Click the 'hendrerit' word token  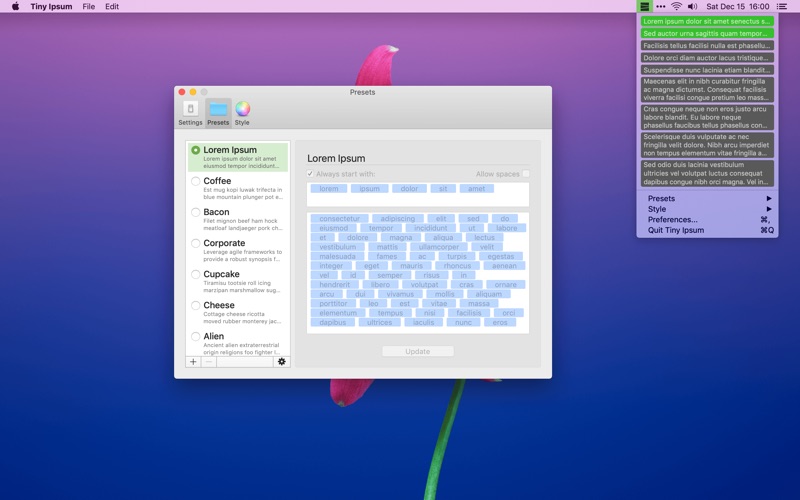pyautogui.click(x=335, y=285)
